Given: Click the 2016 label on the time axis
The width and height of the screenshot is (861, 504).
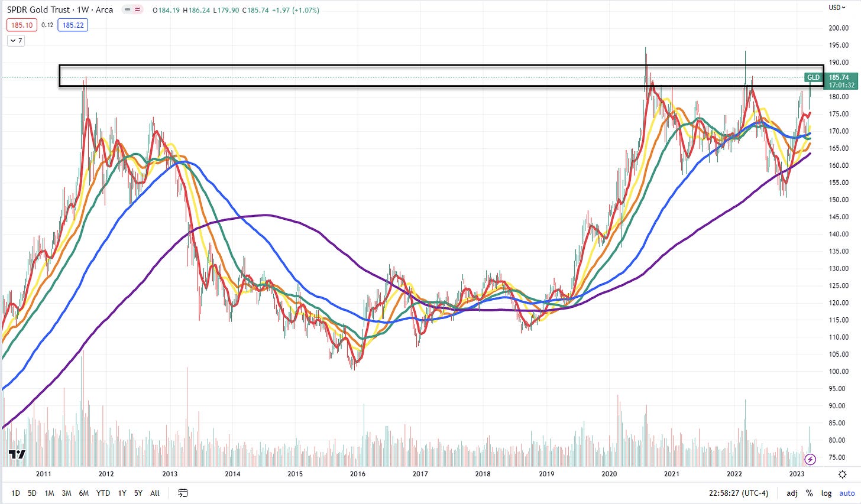Looking at the screenshot, I should click(358, 474).
